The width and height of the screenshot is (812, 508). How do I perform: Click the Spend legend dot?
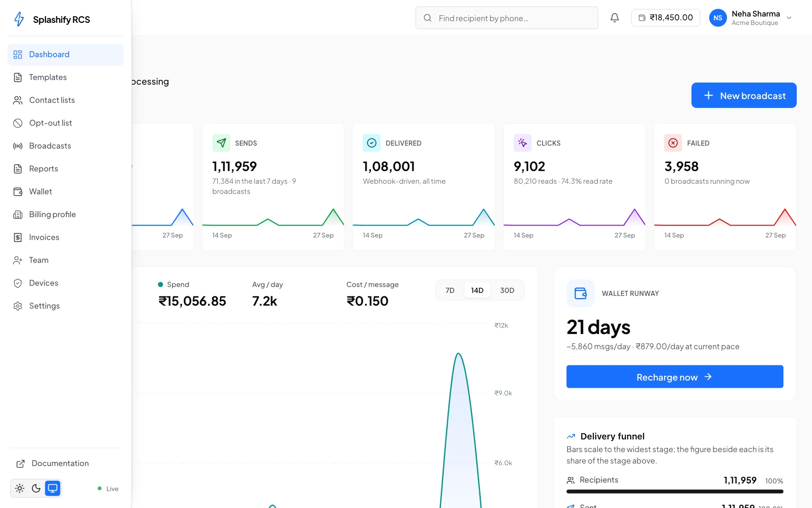(x=160, y=284)
